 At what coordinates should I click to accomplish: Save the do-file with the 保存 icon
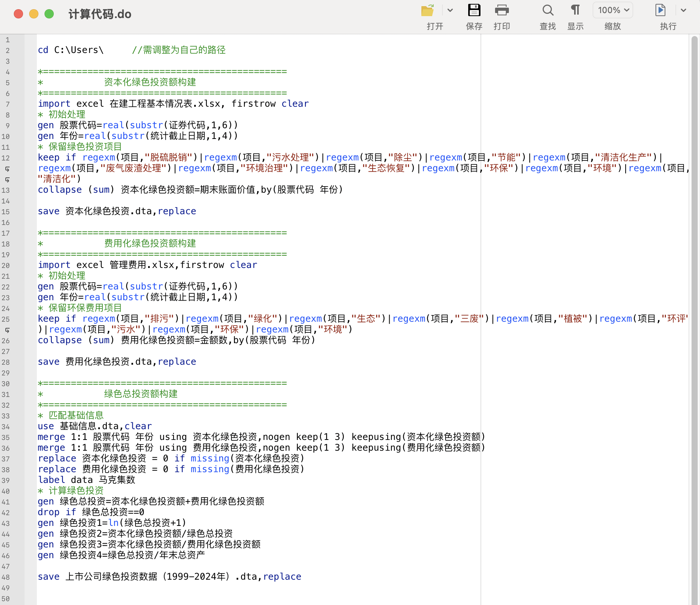click(x=475, y=10)
